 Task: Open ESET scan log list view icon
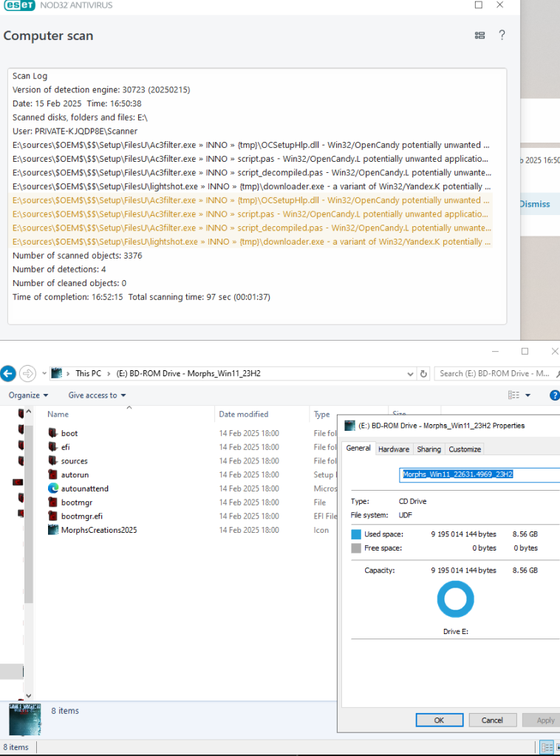479,35
